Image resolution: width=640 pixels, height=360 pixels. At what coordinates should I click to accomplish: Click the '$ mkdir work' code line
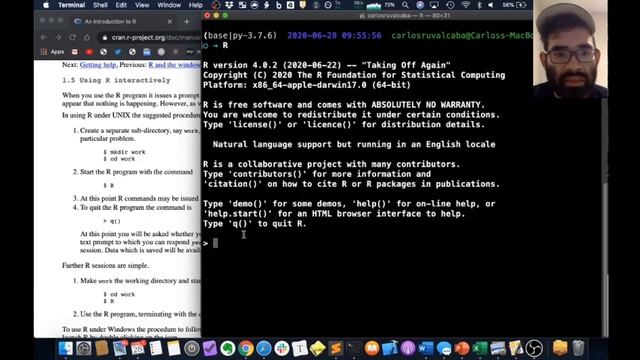[x=124, y=152]
